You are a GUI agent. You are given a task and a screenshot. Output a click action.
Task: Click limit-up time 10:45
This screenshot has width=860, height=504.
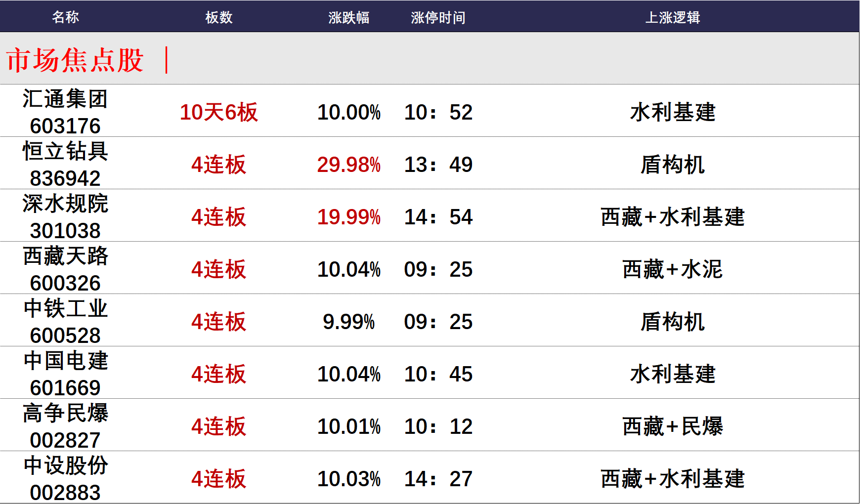pyautogui.click(x=438, y=374)
